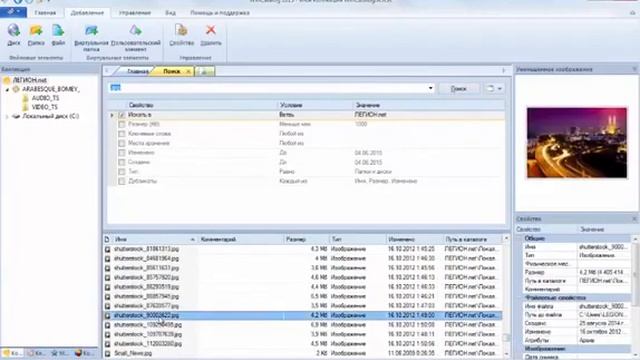
Task: Switch to the Управление ribbon tab
Action: coord(135,13)
